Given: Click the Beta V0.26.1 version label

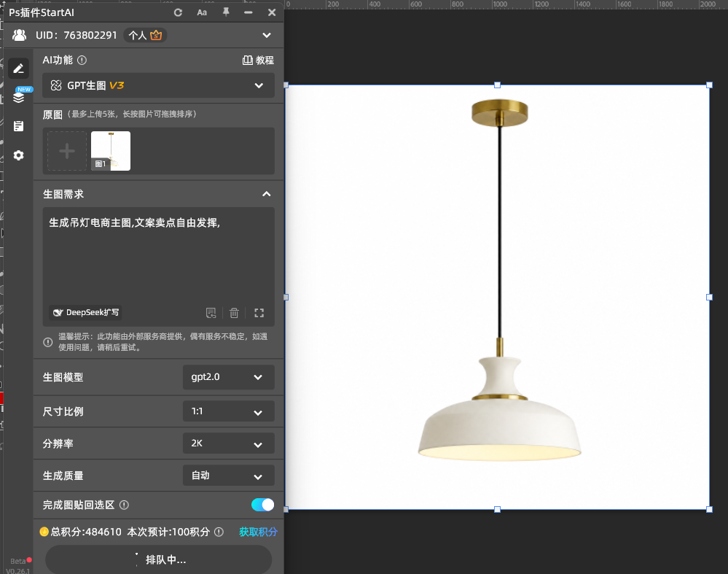Looking at the screenshot, I should [18, 566].
